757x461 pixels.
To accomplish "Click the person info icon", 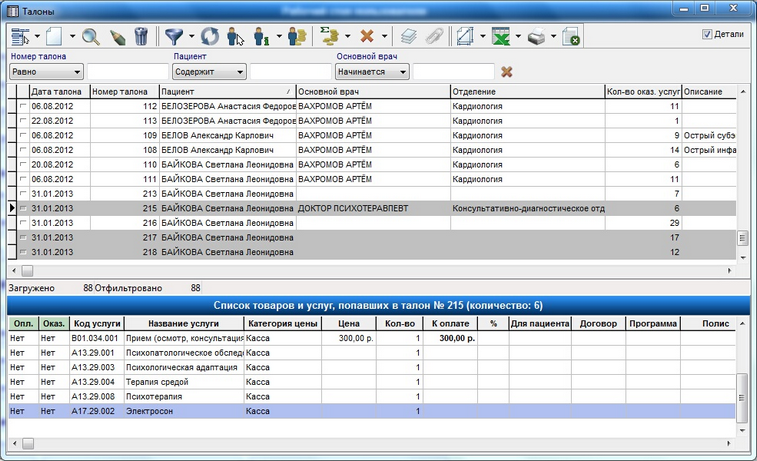I will pos(262,36).
